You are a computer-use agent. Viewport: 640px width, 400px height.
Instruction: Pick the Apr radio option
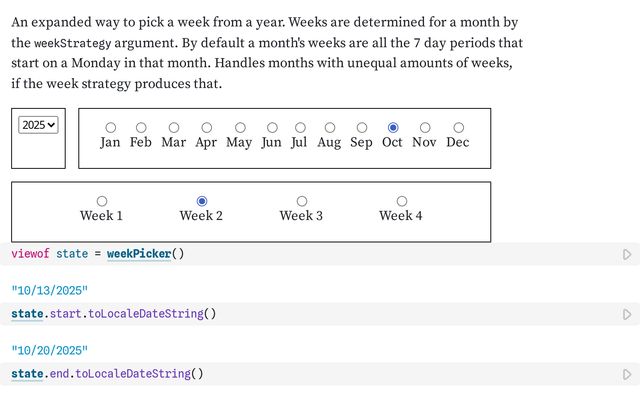point(206,128)
